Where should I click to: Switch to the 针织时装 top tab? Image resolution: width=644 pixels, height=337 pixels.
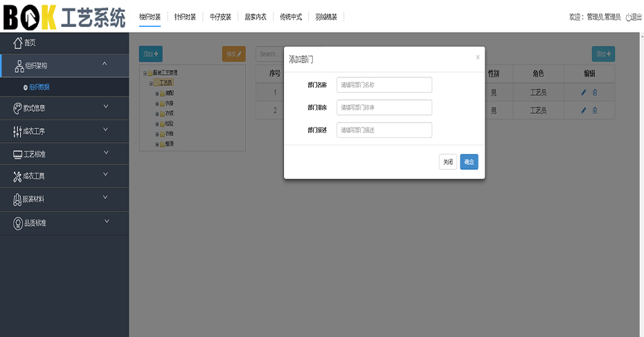(x=185, y=17)
